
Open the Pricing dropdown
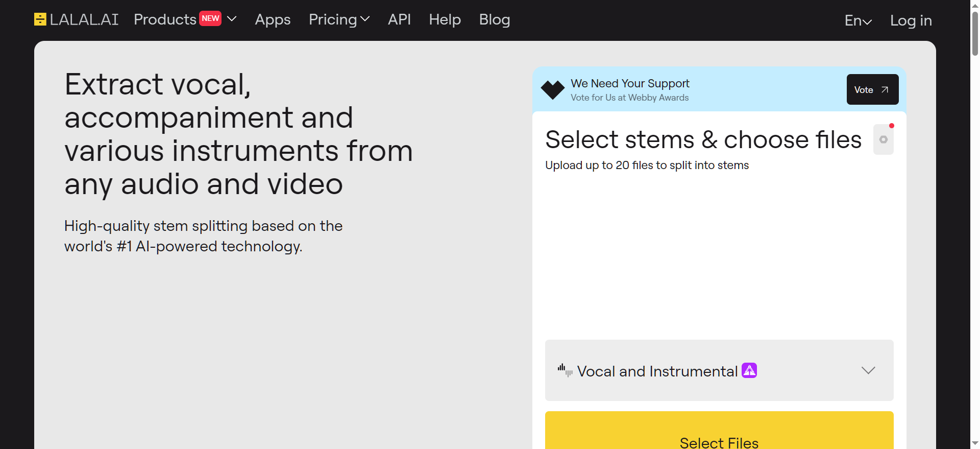[x=339, y=19]
